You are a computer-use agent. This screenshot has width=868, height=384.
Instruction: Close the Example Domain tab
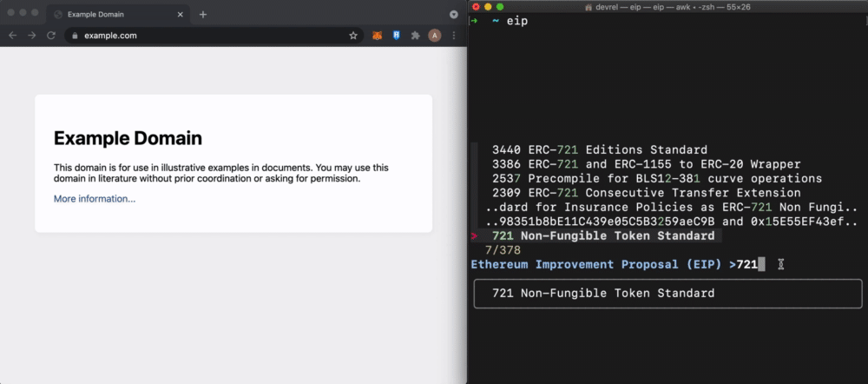click(x=180, y=15)
